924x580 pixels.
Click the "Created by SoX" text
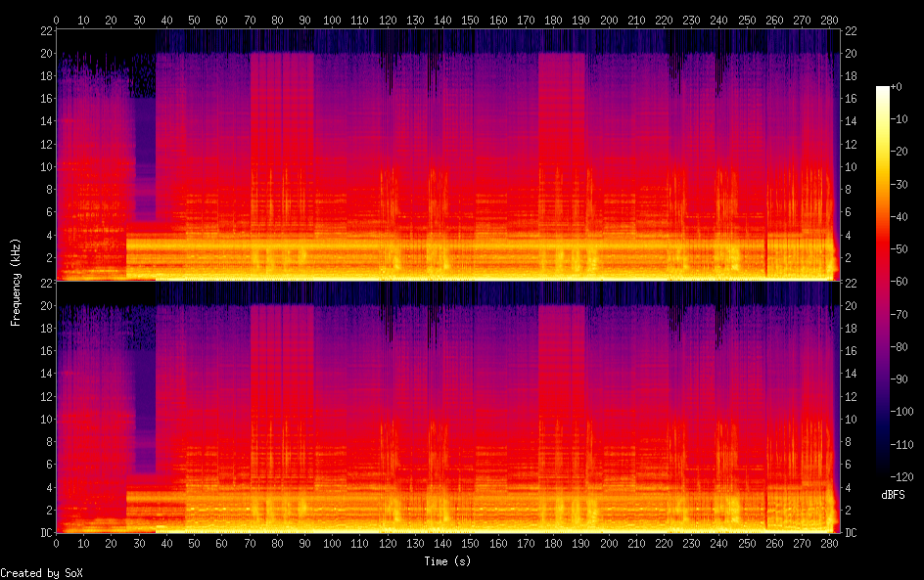pos(41,572)
